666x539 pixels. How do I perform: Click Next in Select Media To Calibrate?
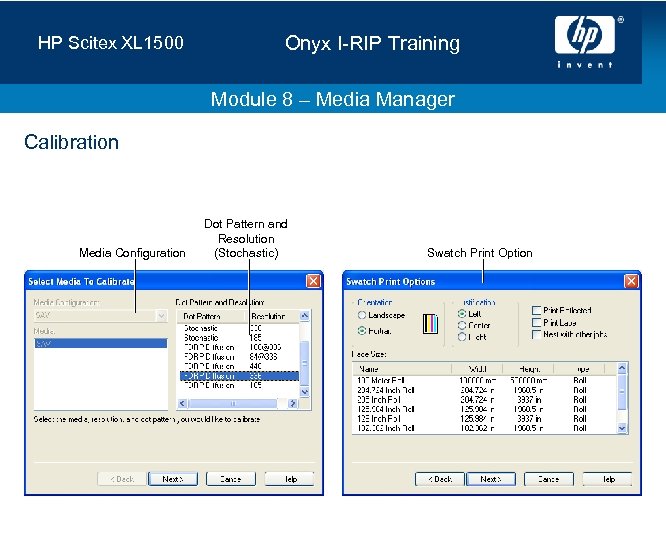[173, 479]
